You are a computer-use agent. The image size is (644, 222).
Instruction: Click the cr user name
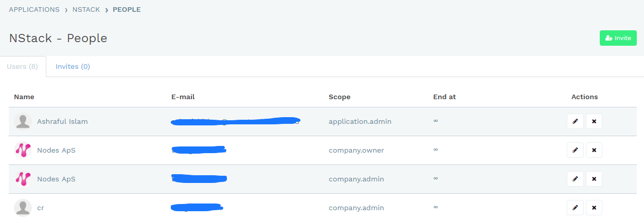(x=41, y=208)
